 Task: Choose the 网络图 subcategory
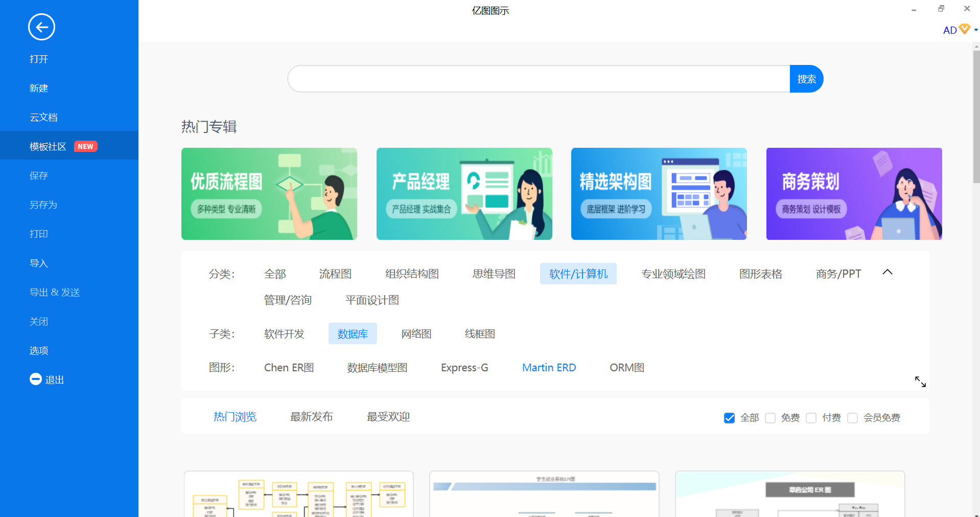[416, 334]
